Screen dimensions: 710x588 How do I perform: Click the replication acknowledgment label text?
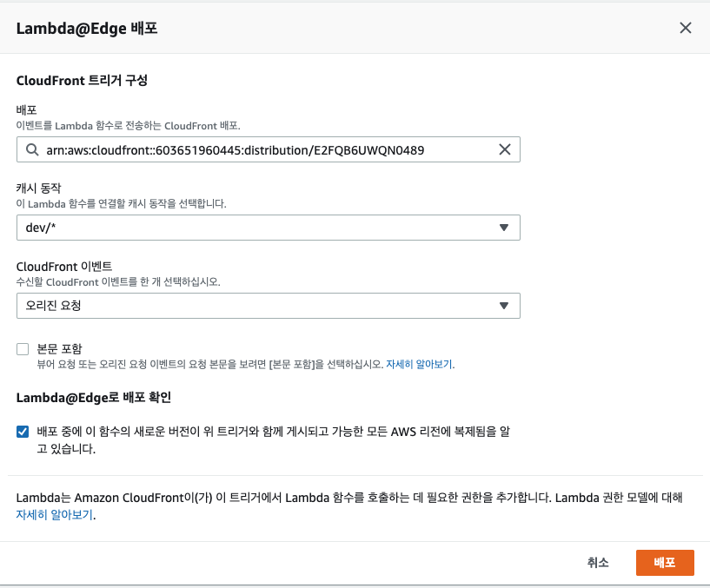[261, 432]
